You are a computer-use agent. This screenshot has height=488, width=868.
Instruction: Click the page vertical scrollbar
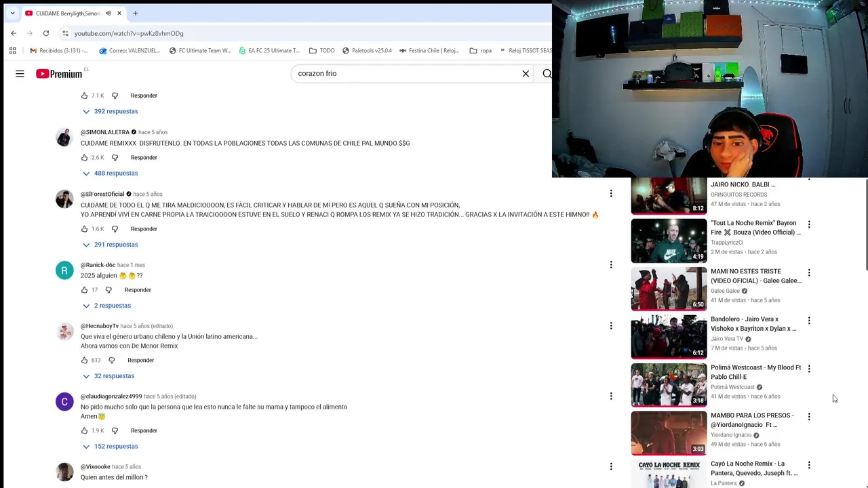click(x=865, y=224)
